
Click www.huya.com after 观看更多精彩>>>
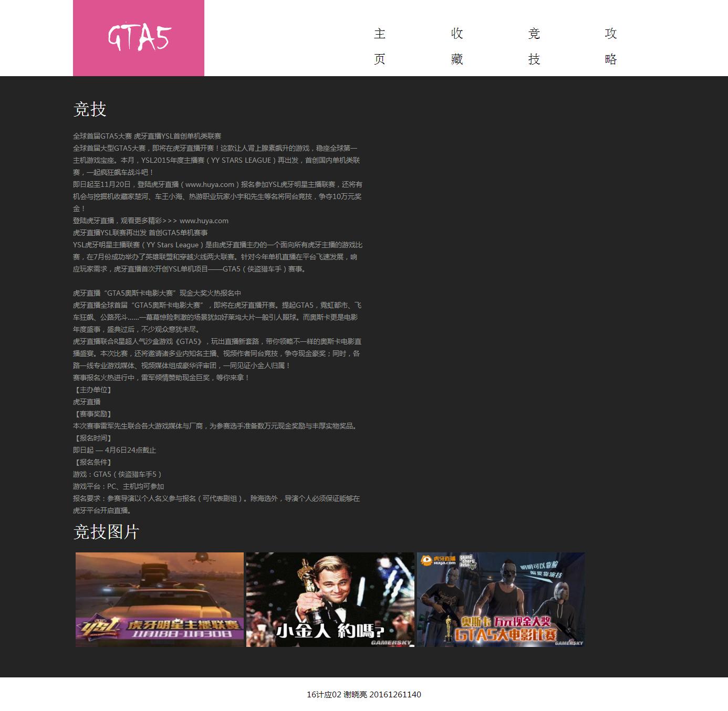[204, 221]
